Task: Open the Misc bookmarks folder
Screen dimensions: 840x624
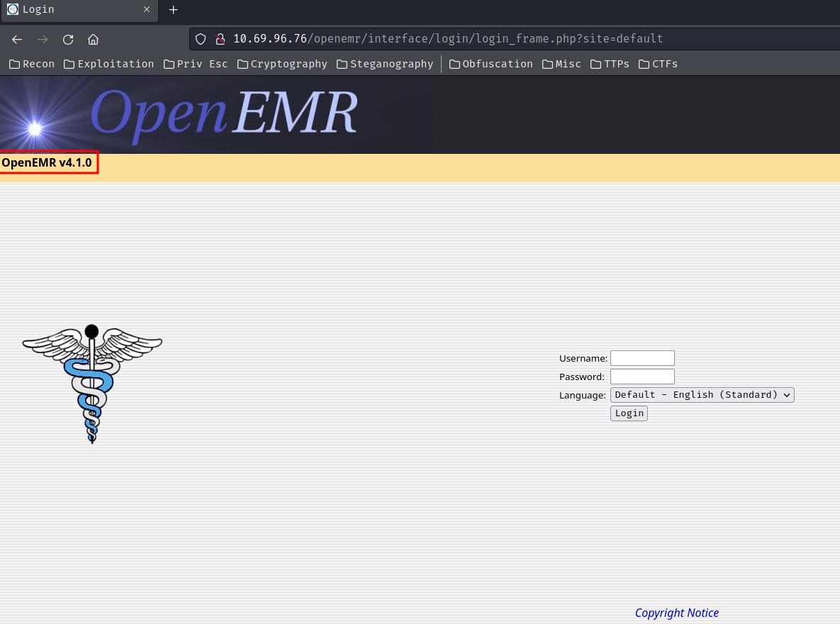Action: [561, 64]
